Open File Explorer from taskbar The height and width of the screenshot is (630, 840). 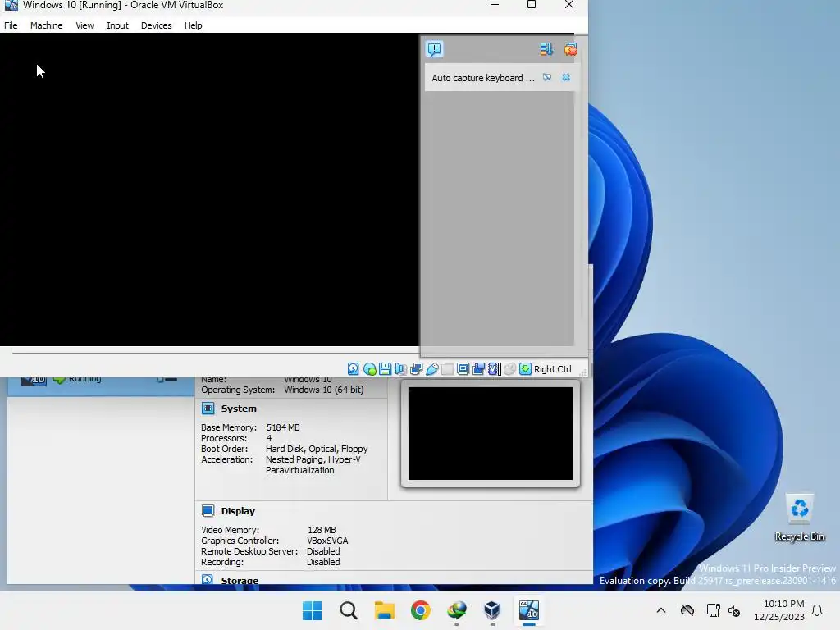click(x=384, y=610)
